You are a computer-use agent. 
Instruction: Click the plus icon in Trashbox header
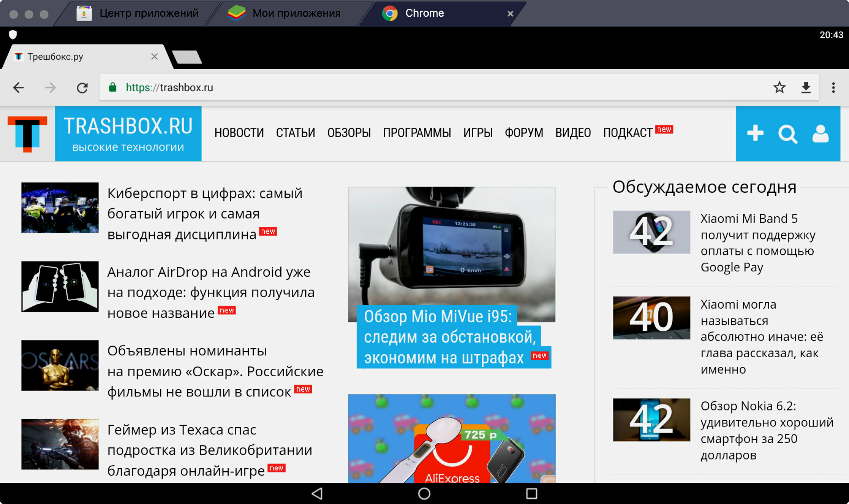pos(755,133)
